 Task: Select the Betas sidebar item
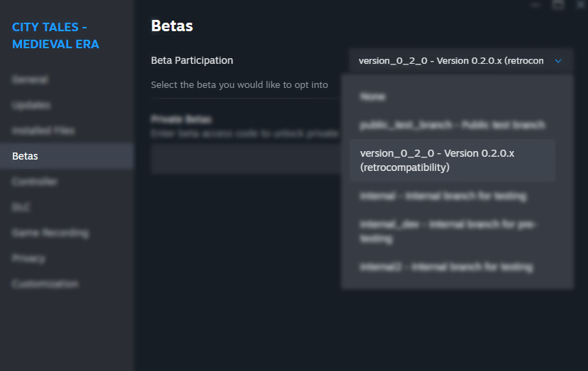(x=26, y=156)
